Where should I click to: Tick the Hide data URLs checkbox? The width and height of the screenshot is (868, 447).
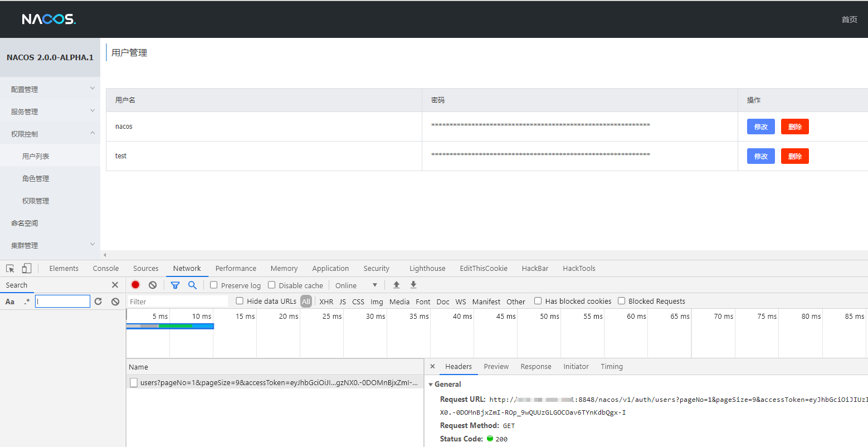point(240,301)
